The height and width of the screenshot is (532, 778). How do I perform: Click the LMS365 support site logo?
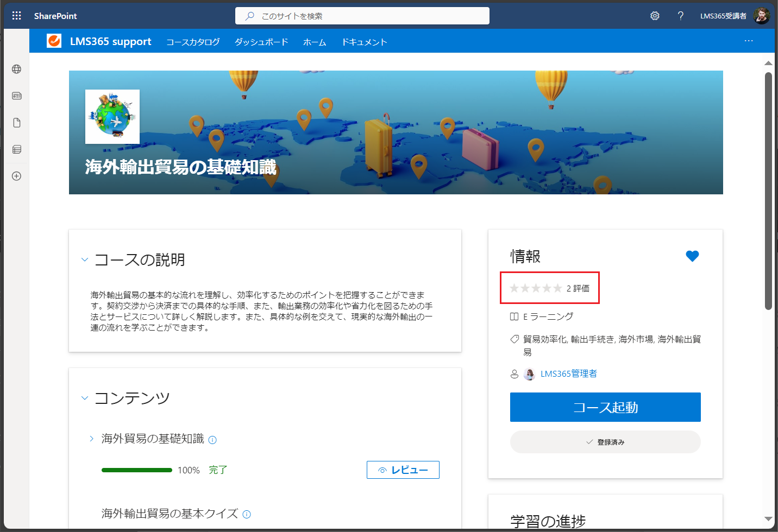54,41
